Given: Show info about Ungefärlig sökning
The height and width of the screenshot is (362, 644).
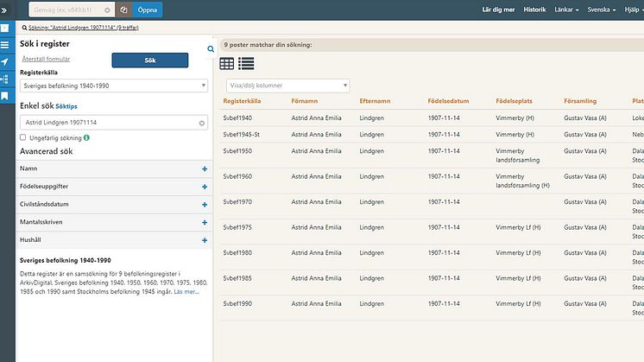Looking at the screenshot, I should [x=86, y=137].
